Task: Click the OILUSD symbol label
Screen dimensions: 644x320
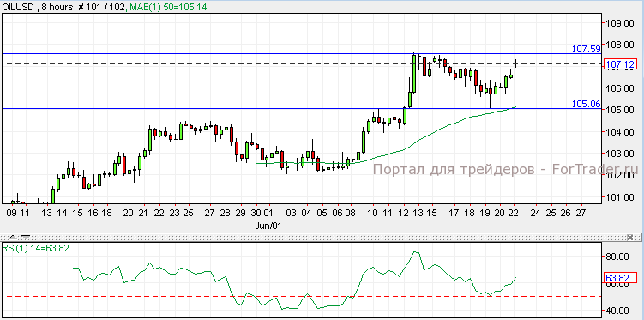Action: (17, 7)
